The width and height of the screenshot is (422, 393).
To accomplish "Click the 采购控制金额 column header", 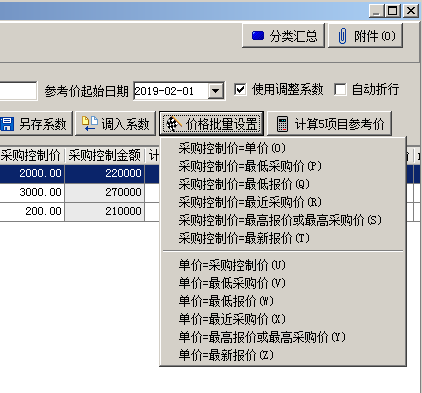I will pos(105,155).
